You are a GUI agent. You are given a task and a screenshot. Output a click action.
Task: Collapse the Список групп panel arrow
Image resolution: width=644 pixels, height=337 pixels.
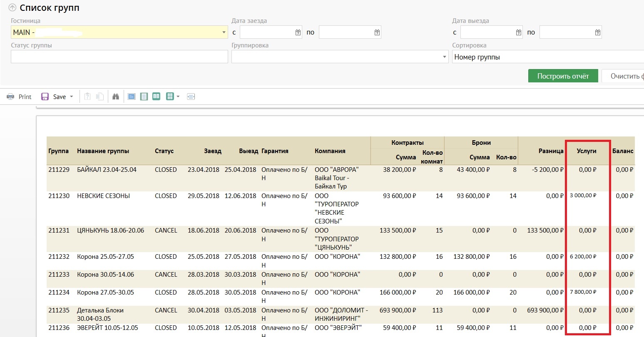13,8
